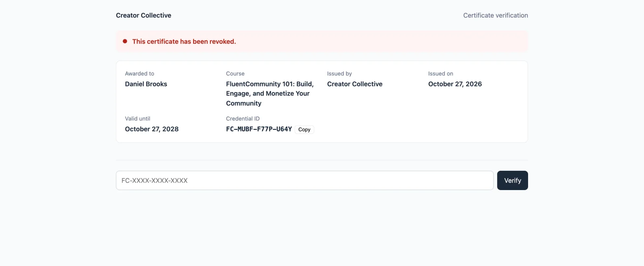Click the red dot revoked status indicator
This screenshot has width=644, height=266.
(x=125, y=41)
